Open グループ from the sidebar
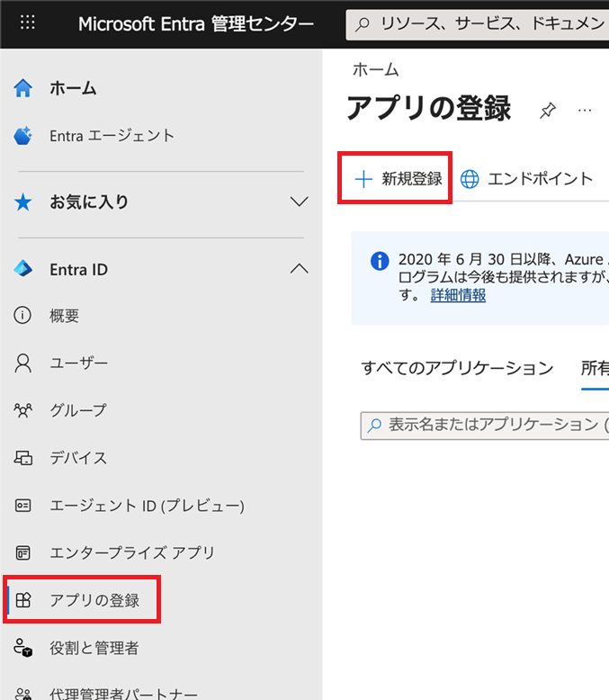The height and width of the screenshot is (700, 609). tap(77, 410)
